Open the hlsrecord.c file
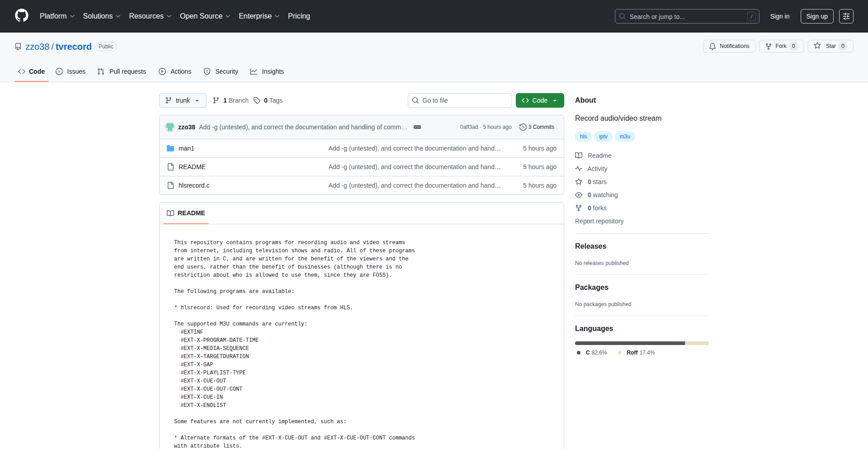Screen dimensions: 868x449 coord(194,185)
